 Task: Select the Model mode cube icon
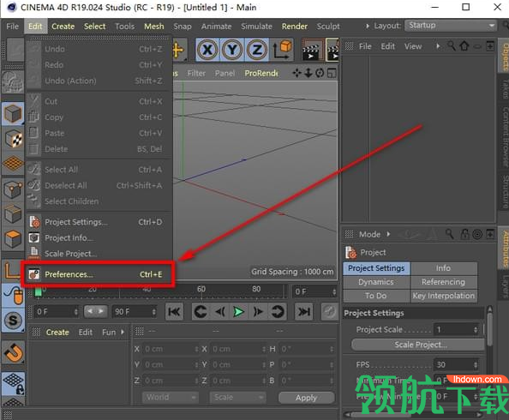[13, 114]
